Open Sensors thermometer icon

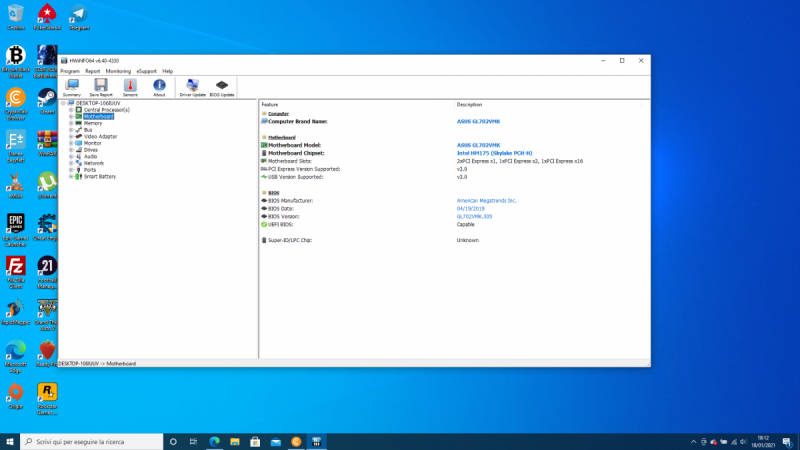(x=130, y=87)
